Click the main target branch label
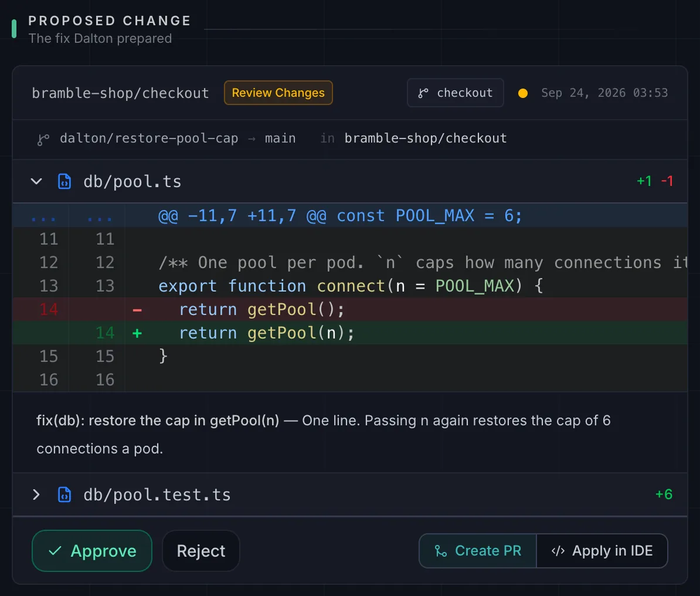 pyautogui.click(x=280, y=138)
